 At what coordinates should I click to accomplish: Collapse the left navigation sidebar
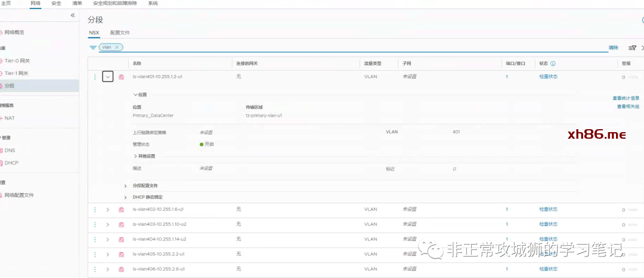coord(73,15)
